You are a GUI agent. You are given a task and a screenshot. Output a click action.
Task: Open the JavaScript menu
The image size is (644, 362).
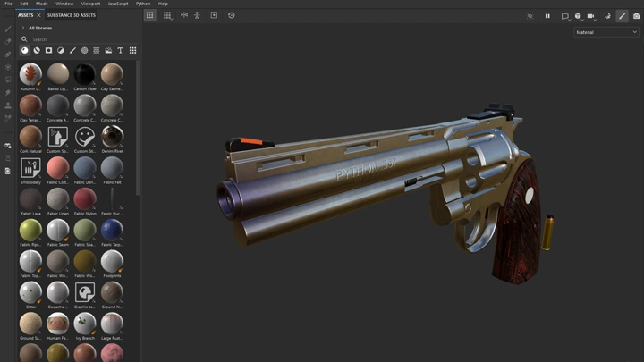(118, 4)
